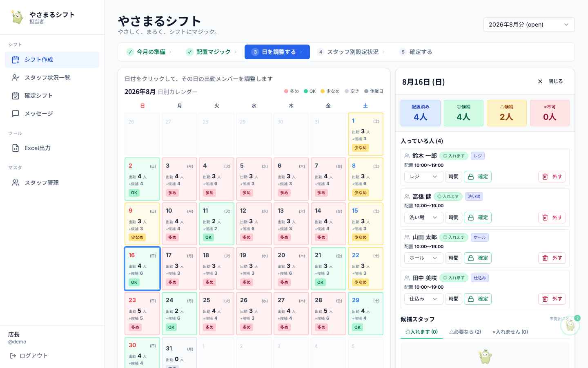Click trash icon in 高橋 健 row
Image resolution: width=588 pixels, height=368 pixels.
[545, 218]
